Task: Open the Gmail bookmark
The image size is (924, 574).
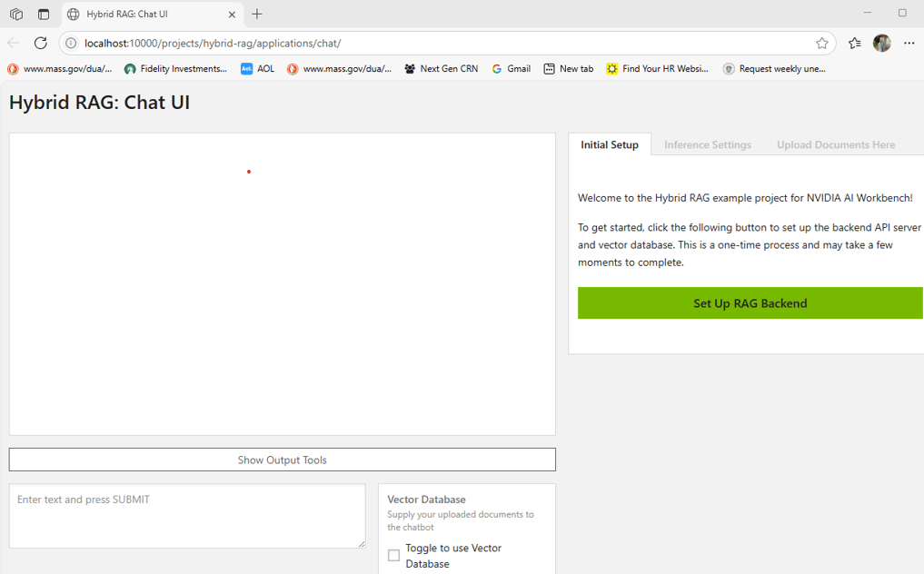Action: pyautogui.click(x=511, y=69)
